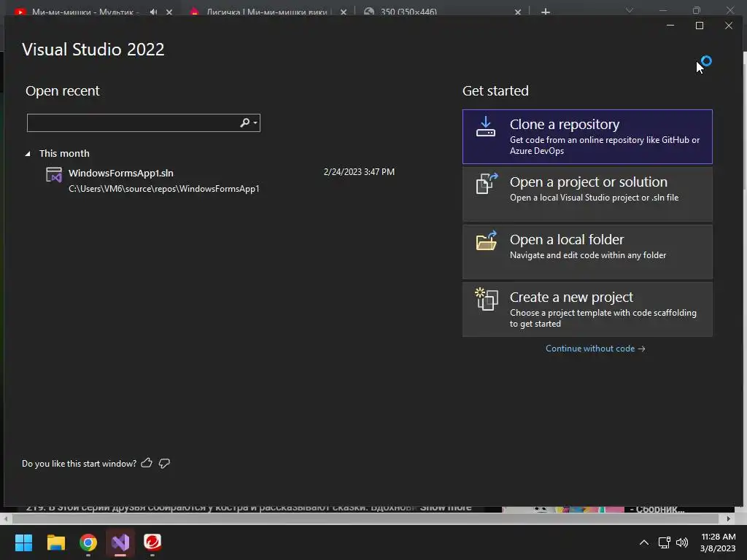
Task: Minimize the Visual Studio start window
Action: pyautogui.click(x=670, y=26)
